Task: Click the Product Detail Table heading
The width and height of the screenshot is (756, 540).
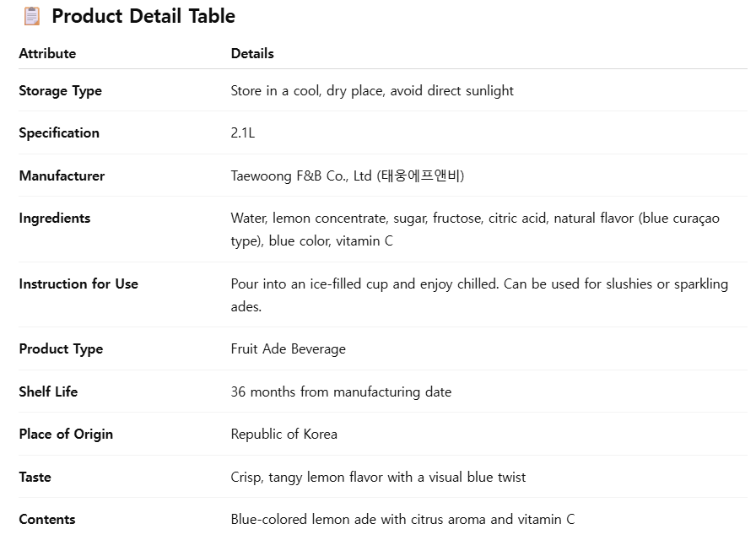Action: point(143,16)
